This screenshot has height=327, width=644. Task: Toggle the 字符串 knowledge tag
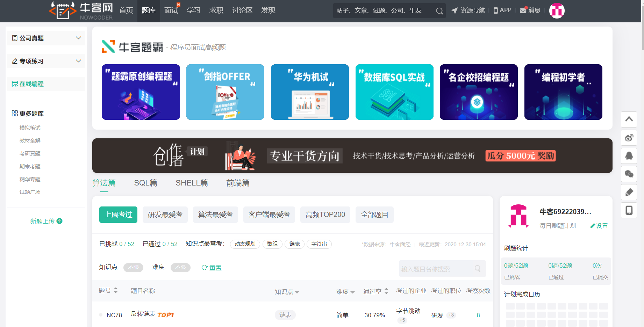click(319, 244)
